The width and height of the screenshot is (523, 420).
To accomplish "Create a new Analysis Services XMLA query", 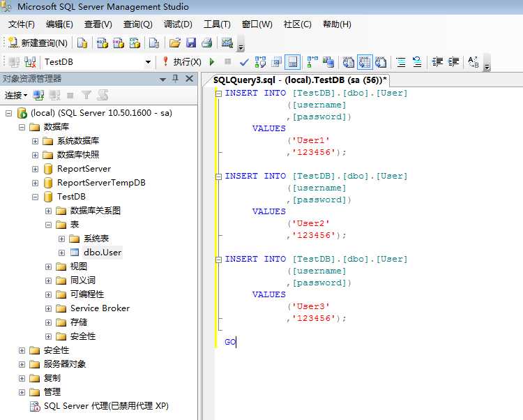I will 135,43.
